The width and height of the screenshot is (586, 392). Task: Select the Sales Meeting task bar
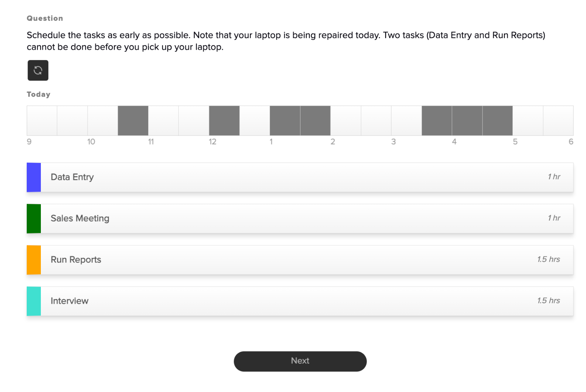300,219
